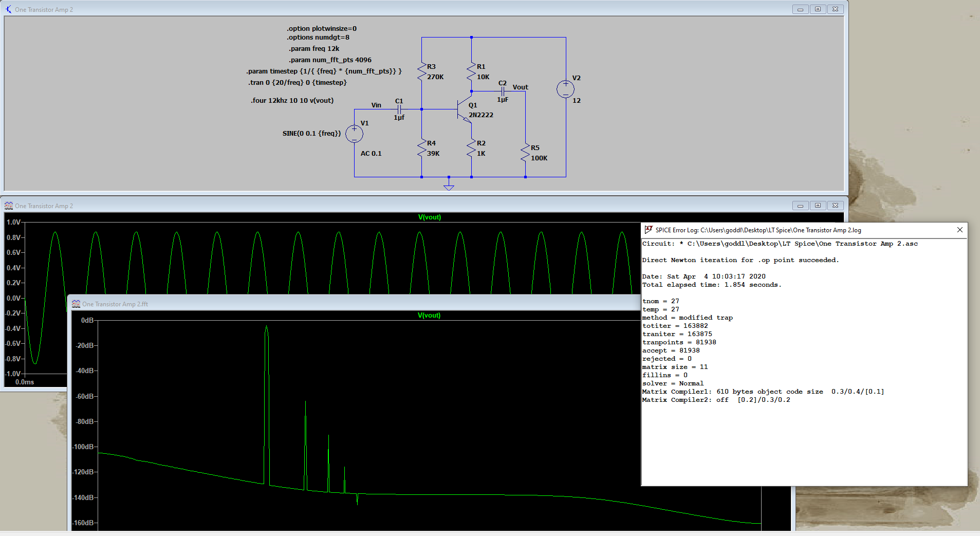This screenshot has width=980, height=536.
Task: Select the R1 resistor symbol
Action: pos(471,71)
